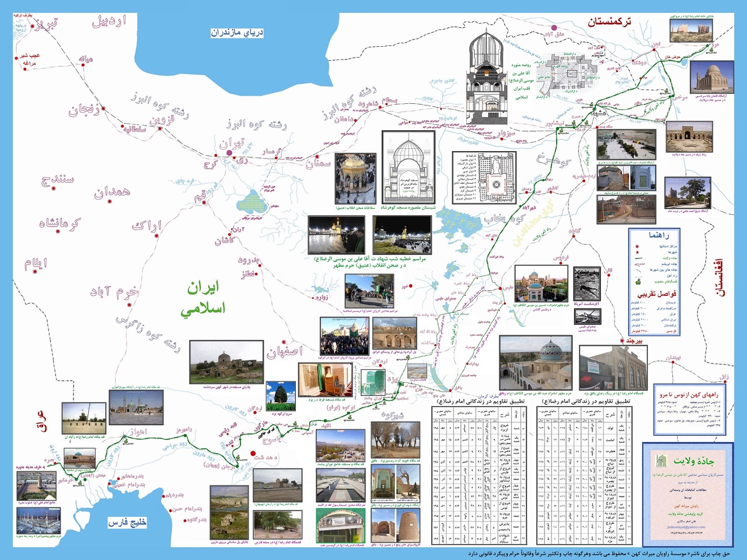The height and width of the screenshot is (560, 747).
Task: Click the ترکمنستان country label
Action: 609,23
